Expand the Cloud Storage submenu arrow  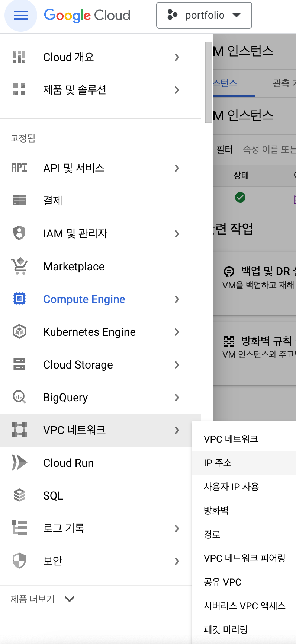177,365
